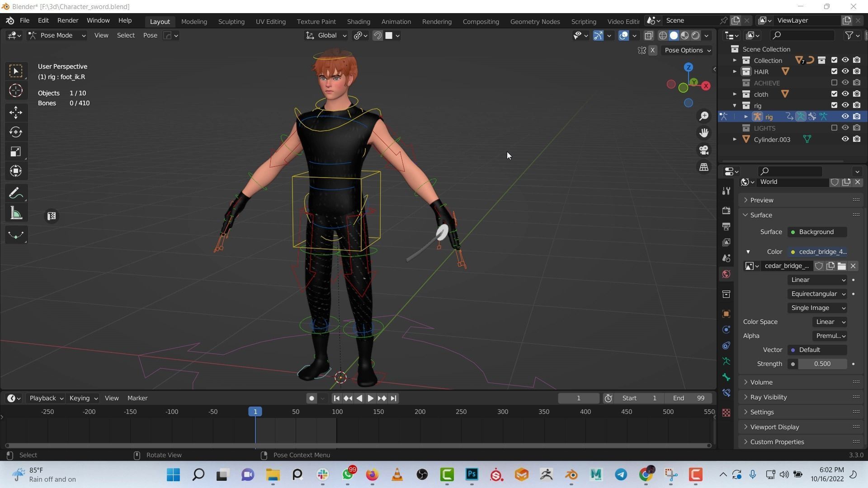
Task: Open Firefox from the Windows taskbar
Action: 372,475
